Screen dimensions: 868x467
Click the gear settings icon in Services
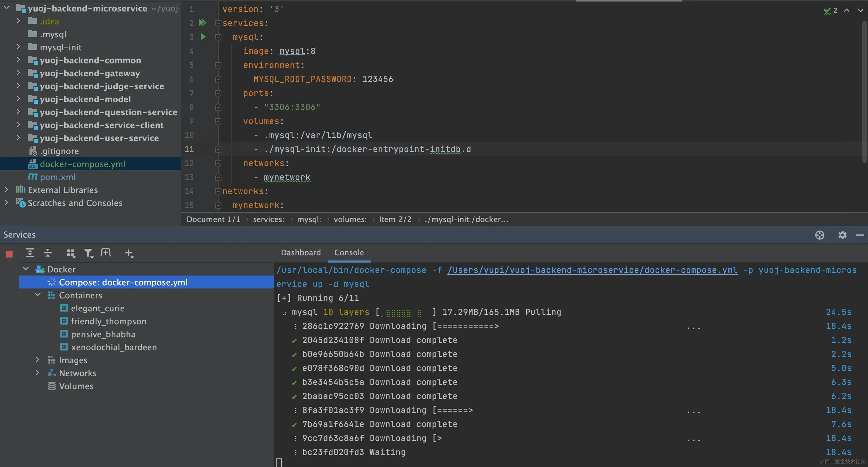tap(842, 235)
